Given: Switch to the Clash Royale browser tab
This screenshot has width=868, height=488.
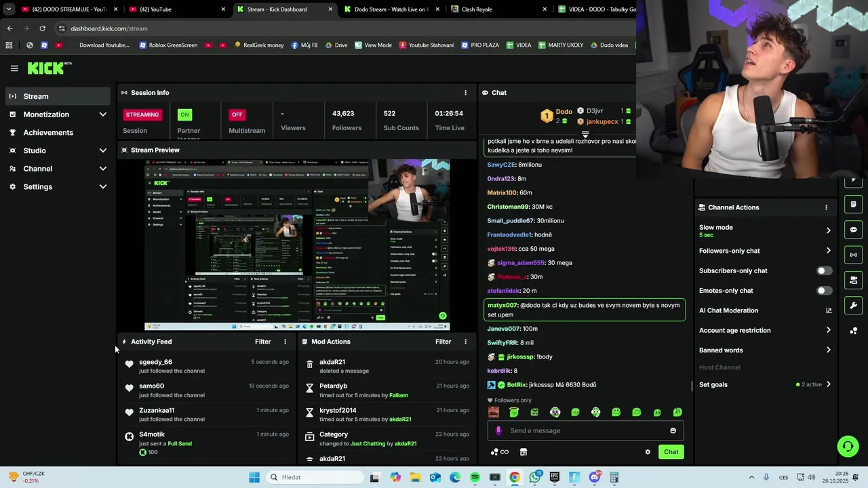Looking at the screenshot, I should [x=498, y=9].
